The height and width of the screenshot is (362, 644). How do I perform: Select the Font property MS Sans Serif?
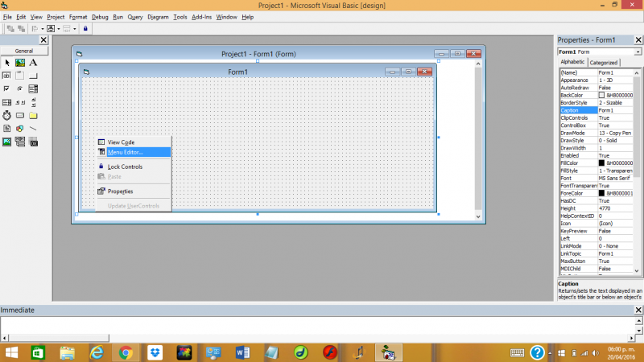coord(615,178)
